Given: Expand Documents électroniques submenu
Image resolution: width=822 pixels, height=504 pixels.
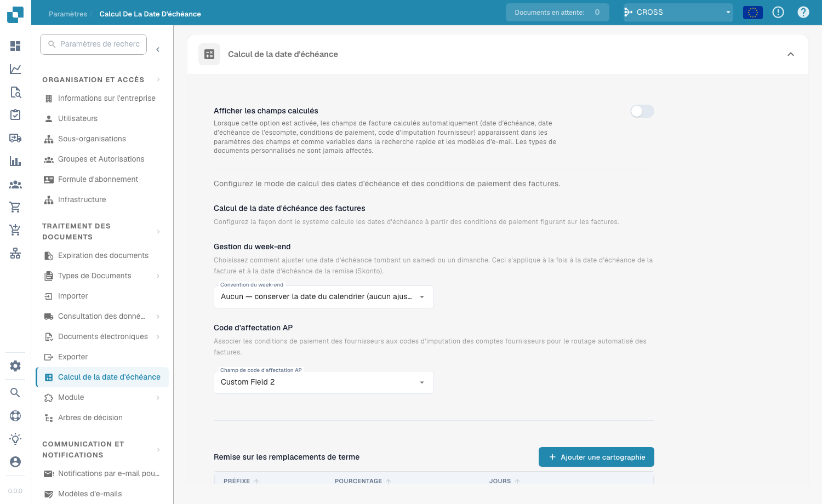Looking at the screenshot, I should 158,337.
